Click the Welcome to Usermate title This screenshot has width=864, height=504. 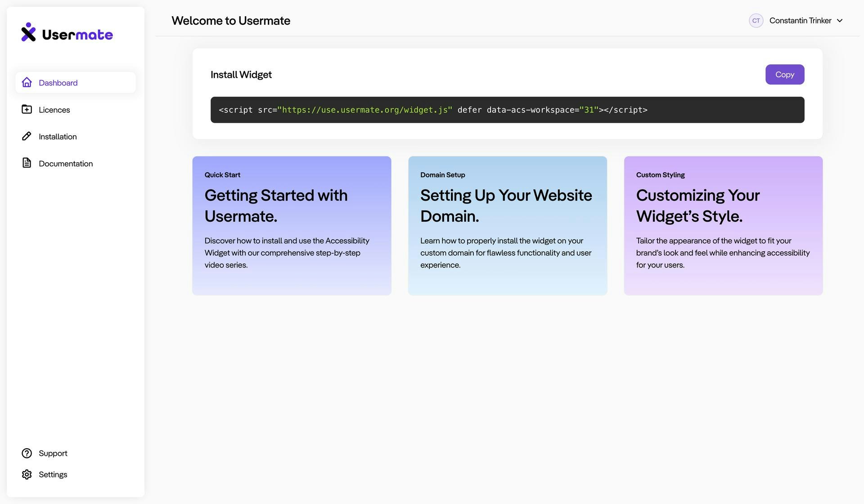coord(231,21)
